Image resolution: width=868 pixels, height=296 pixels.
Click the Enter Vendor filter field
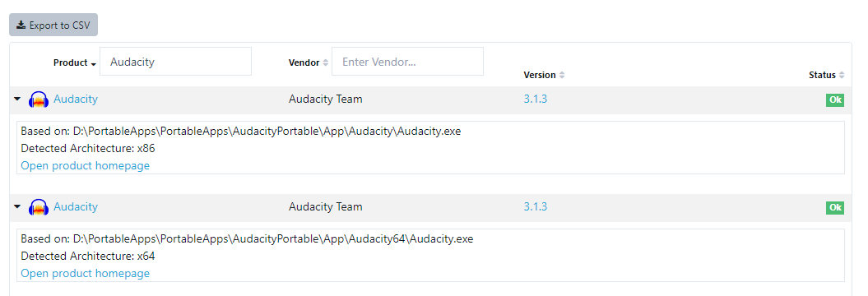[407, 62]
